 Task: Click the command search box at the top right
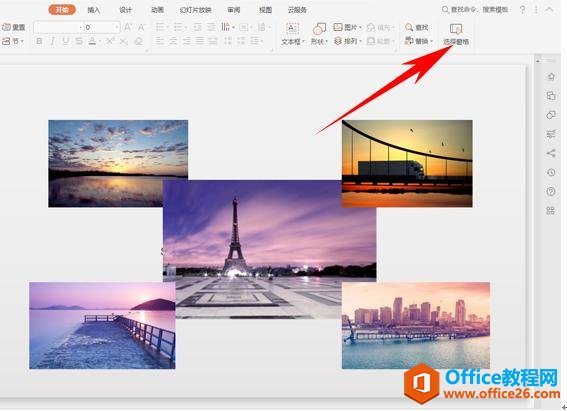(475, 9)
